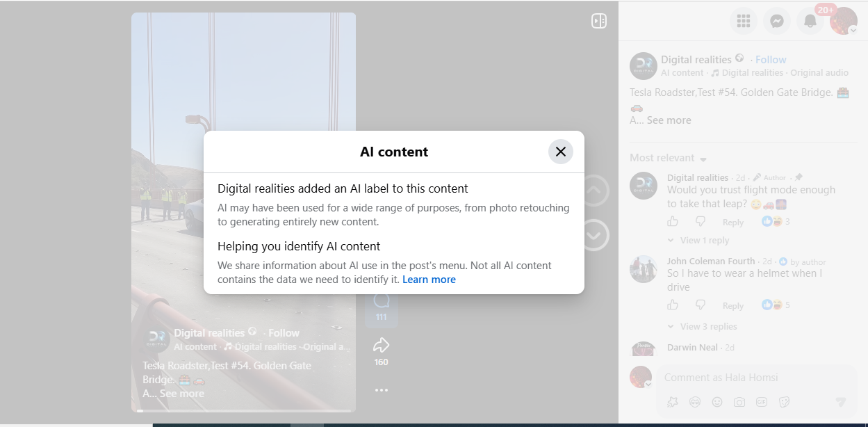Screen dimensions: 868x427
Task: Open the AI effects star icon in comment box
Action: pos(673,402)
